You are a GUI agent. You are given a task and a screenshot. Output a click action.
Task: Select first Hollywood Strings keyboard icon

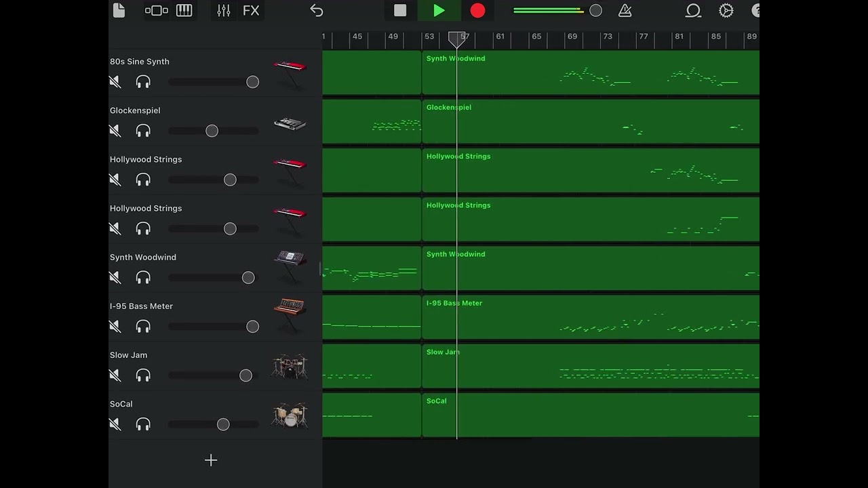pyautogui.click(x=290, y=172)
